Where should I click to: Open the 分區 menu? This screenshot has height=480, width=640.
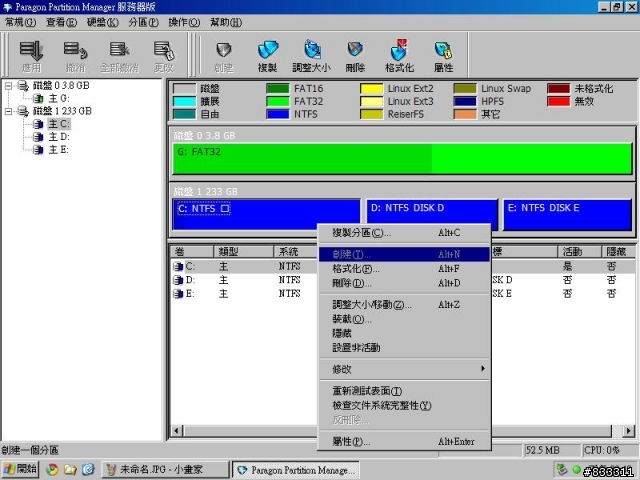pyautogui.click(x=144, y=22)
